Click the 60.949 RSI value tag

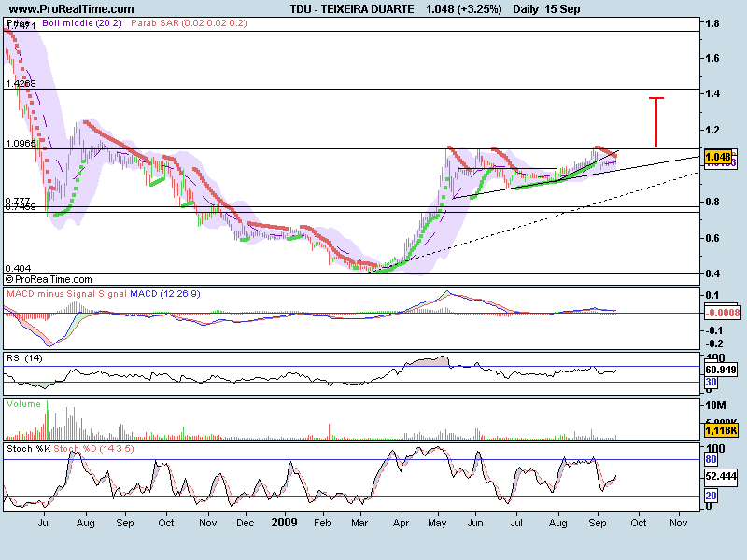pyautogui.click(x=720, y=370)
